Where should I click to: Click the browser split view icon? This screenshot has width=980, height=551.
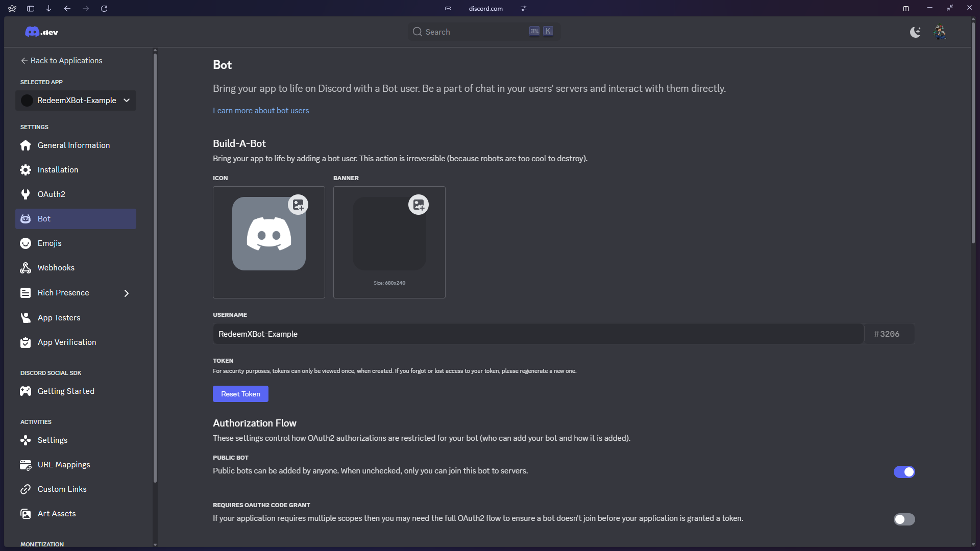[x=906, y=9]
